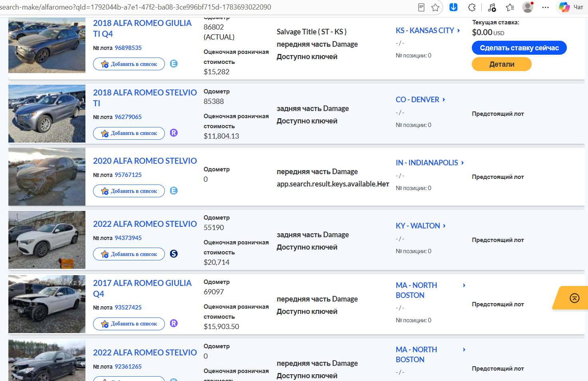Viewport: 588px width, 381px height.
Task: Click the browser address bar URL
Action: pos(135,7)
